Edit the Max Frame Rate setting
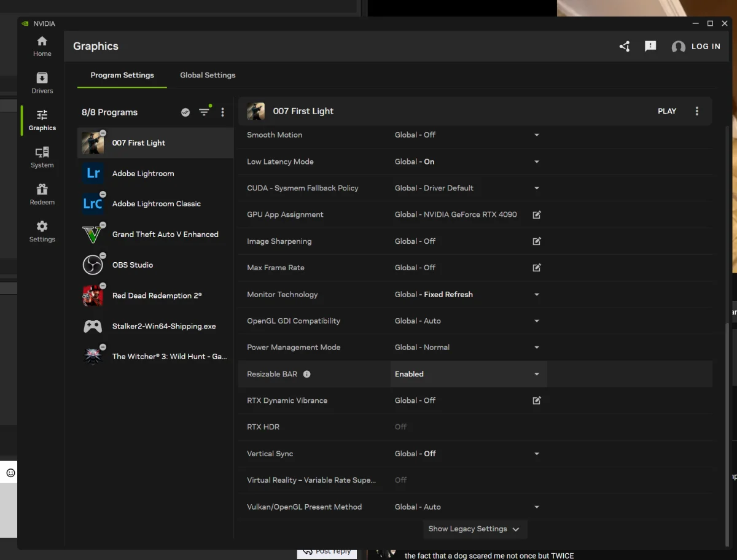This screenshot has width=737, height=560. [537, 268]
